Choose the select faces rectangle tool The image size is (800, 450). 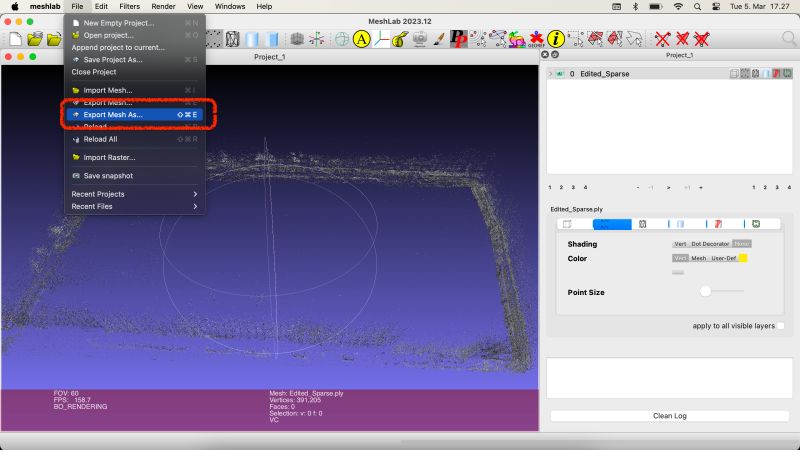(595, 39)
